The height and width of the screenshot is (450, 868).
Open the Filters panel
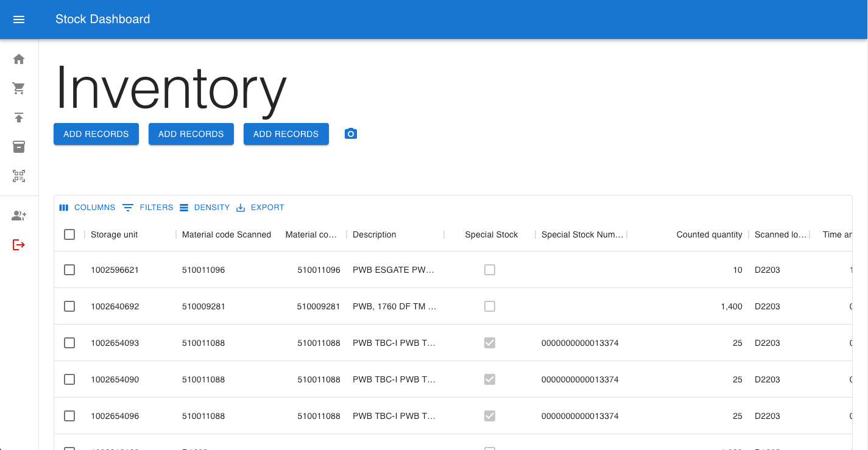pyautogui.click(x=148, y=208)
